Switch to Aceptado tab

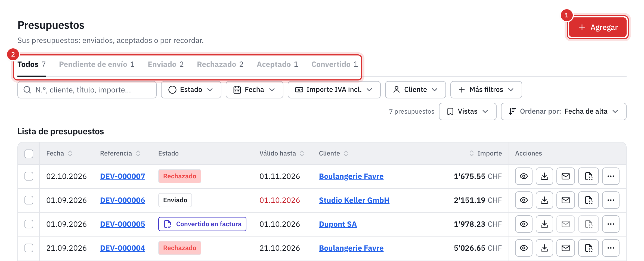277,64
